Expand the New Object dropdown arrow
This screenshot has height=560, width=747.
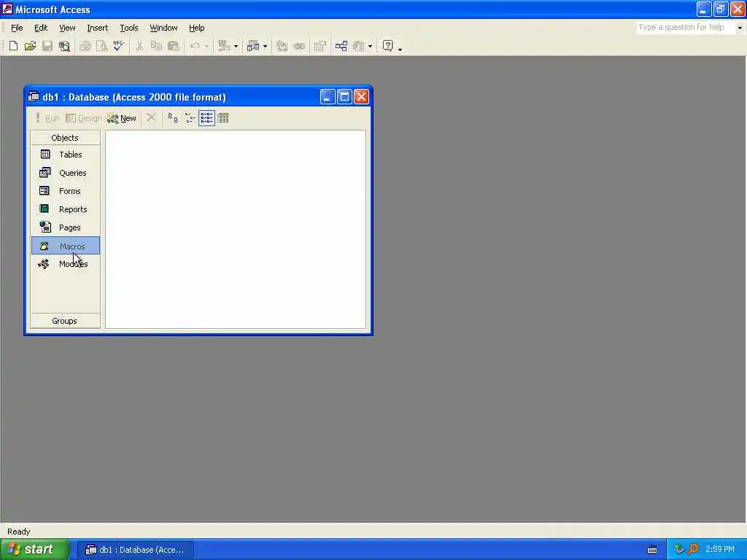point(370,46)
